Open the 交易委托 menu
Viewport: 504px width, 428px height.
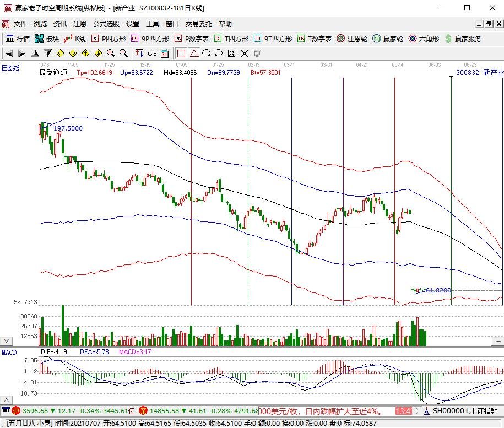(199, 24)
